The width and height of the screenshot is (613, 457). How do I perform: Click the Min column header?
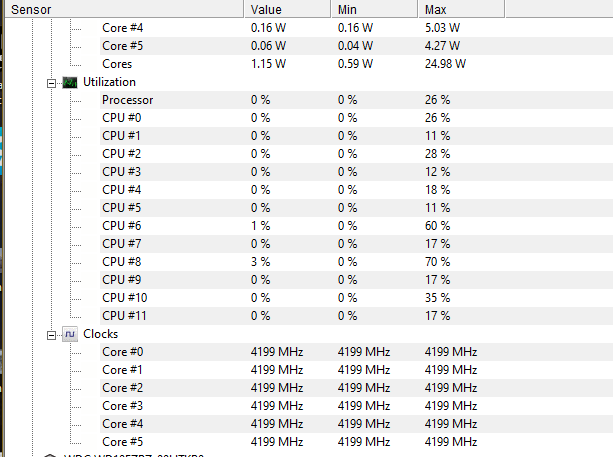[375, 9]
